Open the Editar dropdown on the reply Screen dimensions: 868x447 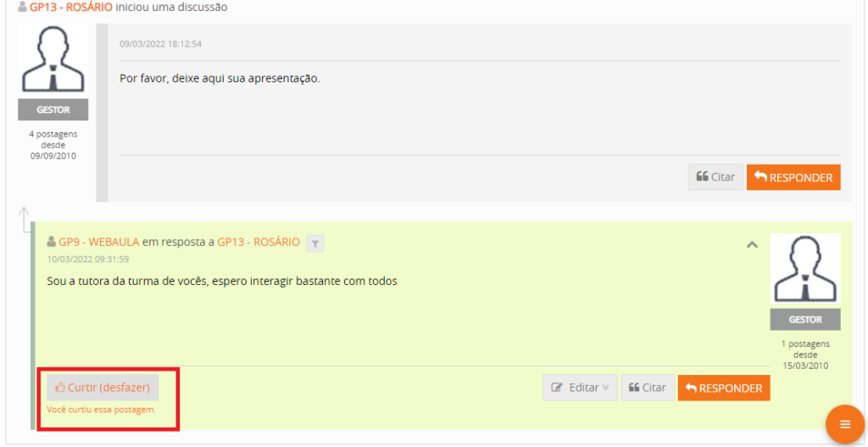580,388
